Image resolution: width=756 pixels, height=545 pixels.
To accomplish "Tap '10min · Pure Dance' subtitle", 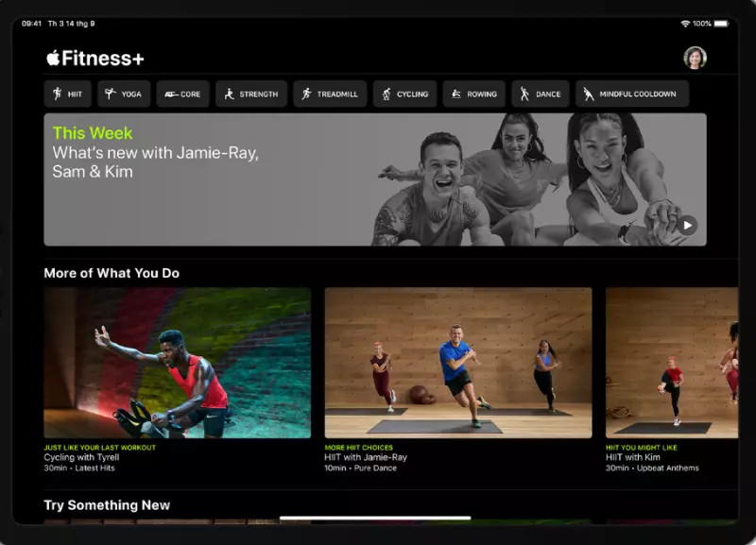I will coord(361,468).
